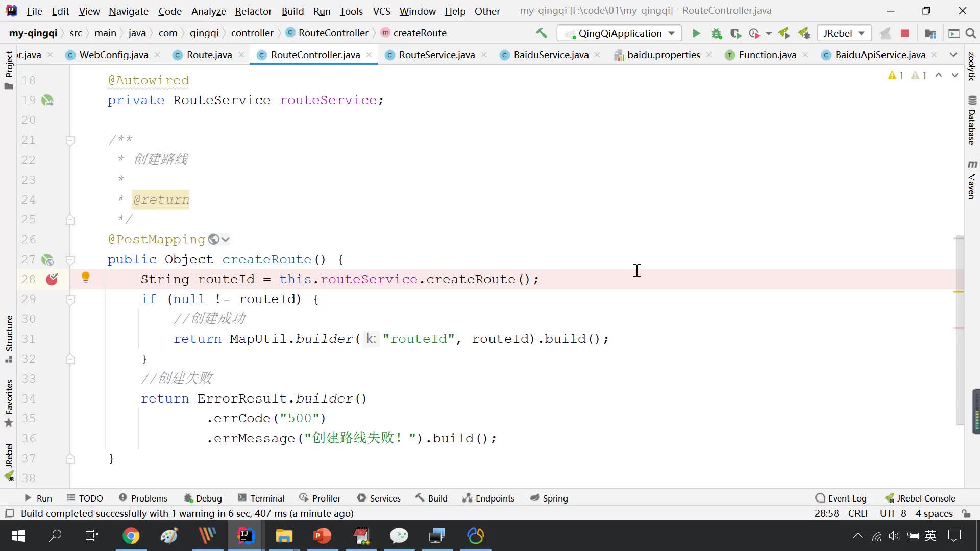Start debugging with the bug icon
The width and height of the screenshot is (980, 551).
tap(716, 33)
